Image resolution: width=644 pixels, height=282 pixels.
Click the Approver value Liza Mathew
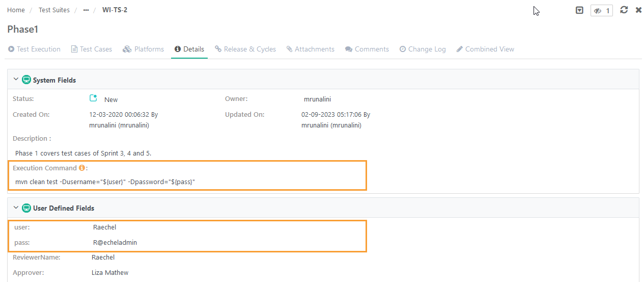pos(110,273)
